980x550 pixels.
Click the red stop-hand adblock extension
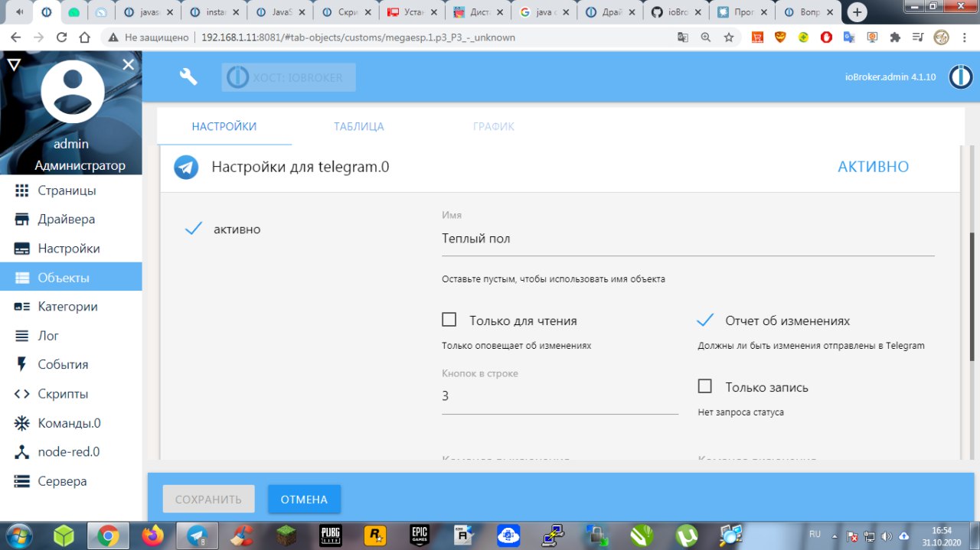826,37
